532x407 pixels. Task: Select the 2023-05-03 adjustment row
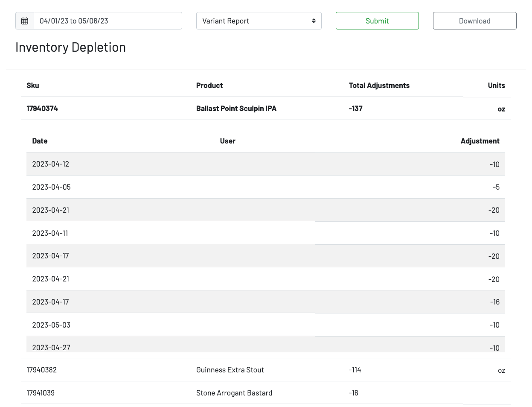tap(265, 325)
